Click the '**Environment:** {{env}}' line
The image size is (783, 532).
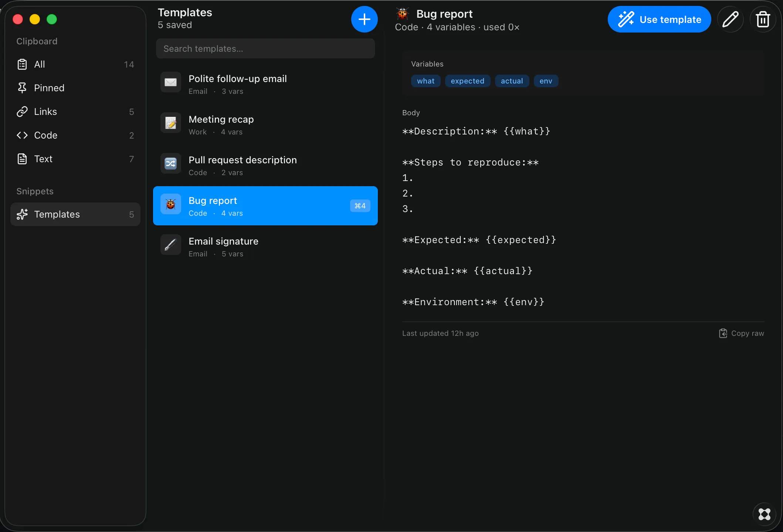473,302
